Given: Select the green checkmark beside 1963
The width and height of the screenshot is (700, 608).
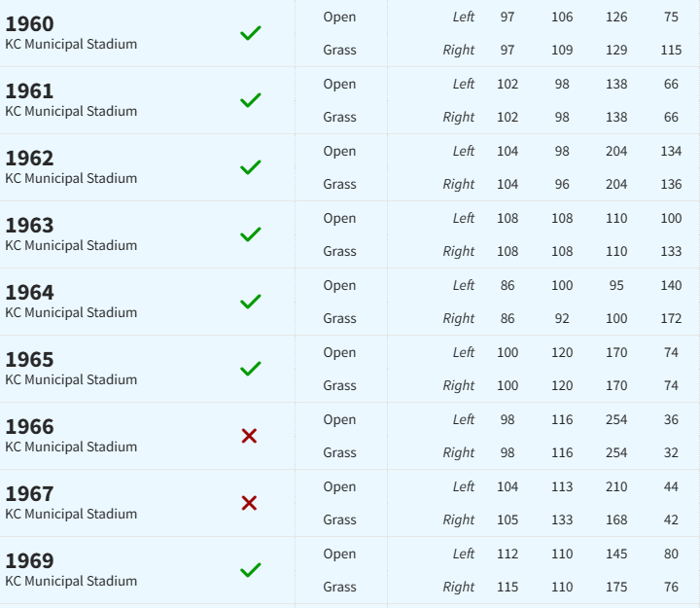Looking at the screenshot, I should click(x=251, y=234).
